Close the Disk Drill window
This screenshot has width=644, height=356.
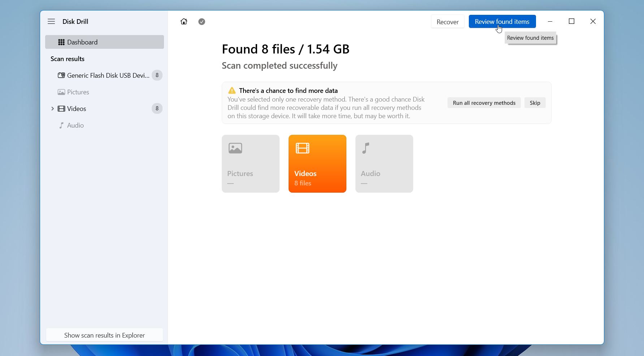[x=593, y=21]
